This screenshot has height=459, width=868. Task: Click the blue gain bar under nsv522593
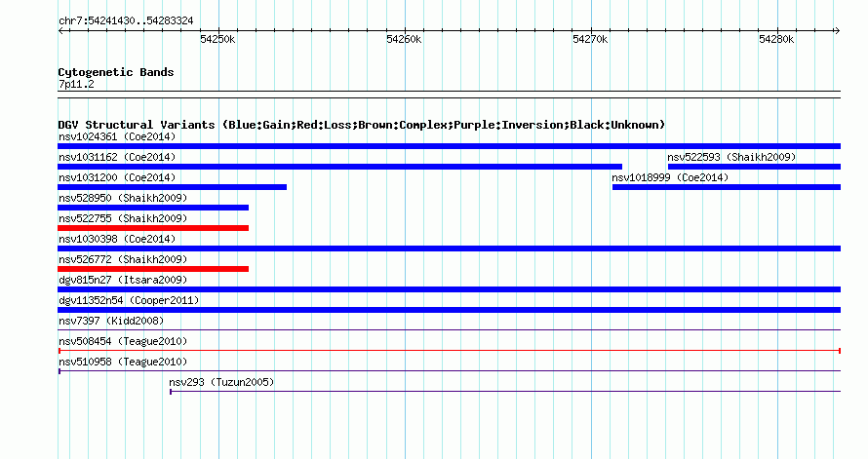(754, 167)
